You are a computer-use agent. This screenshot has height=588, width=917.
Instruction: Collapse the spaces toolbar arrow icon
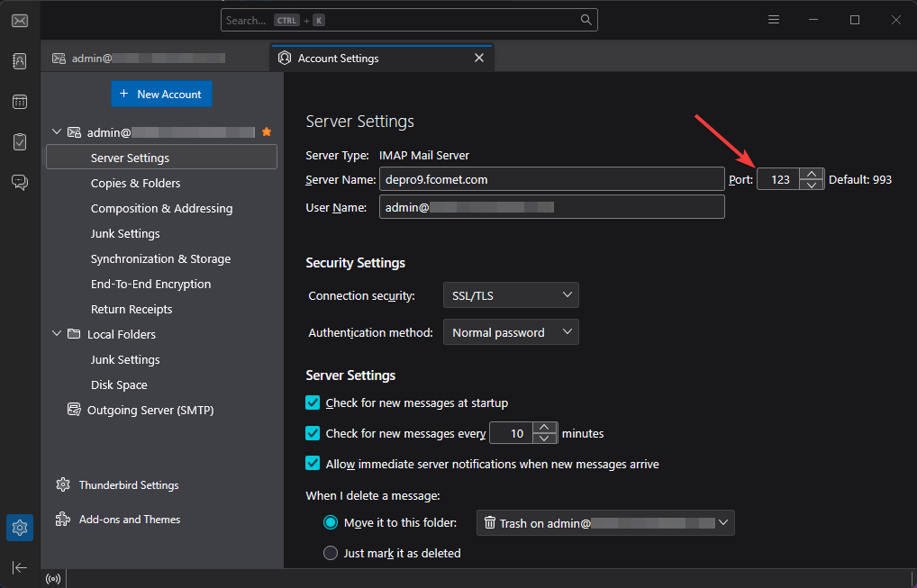(19, 567)
